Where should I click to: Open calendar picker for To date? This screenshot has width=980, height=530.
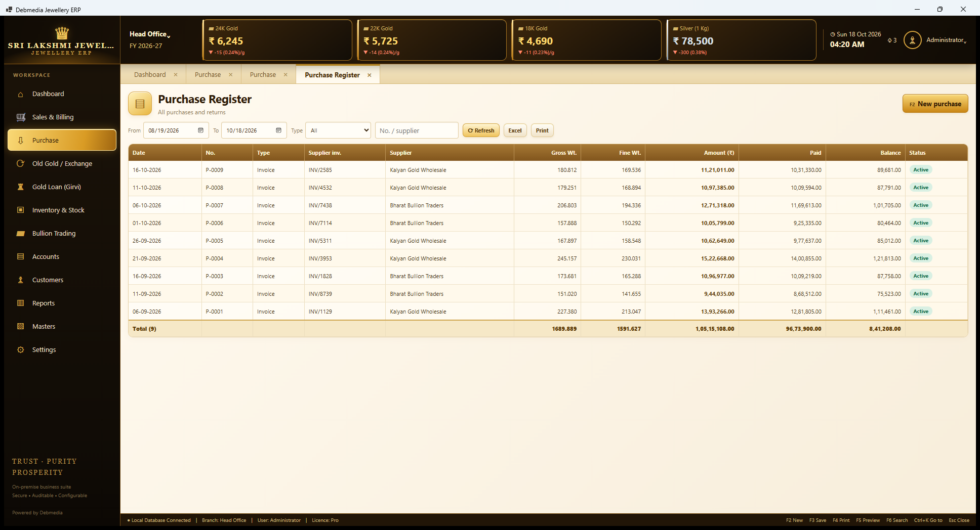pos(278,130)
